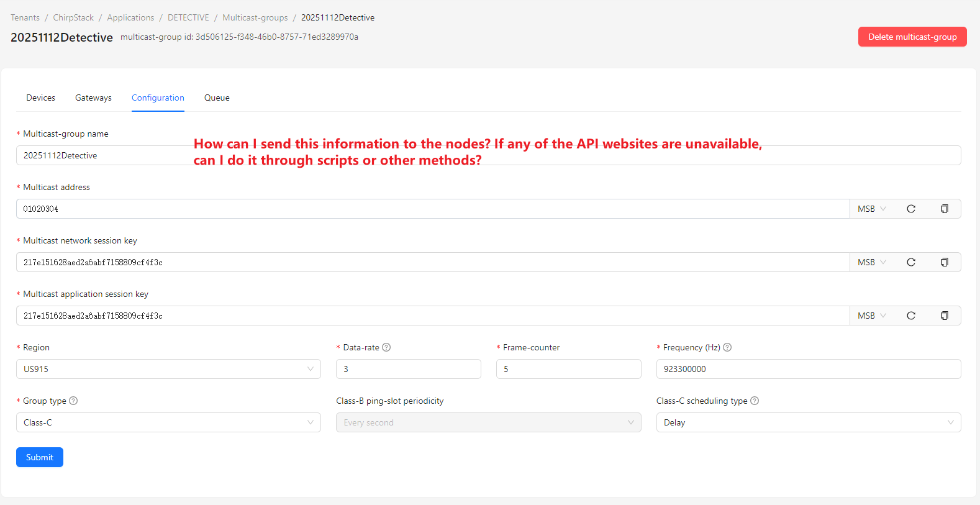Click the Submit button
The width and height of the screenshot is (980, 505).
coord(40,457)
